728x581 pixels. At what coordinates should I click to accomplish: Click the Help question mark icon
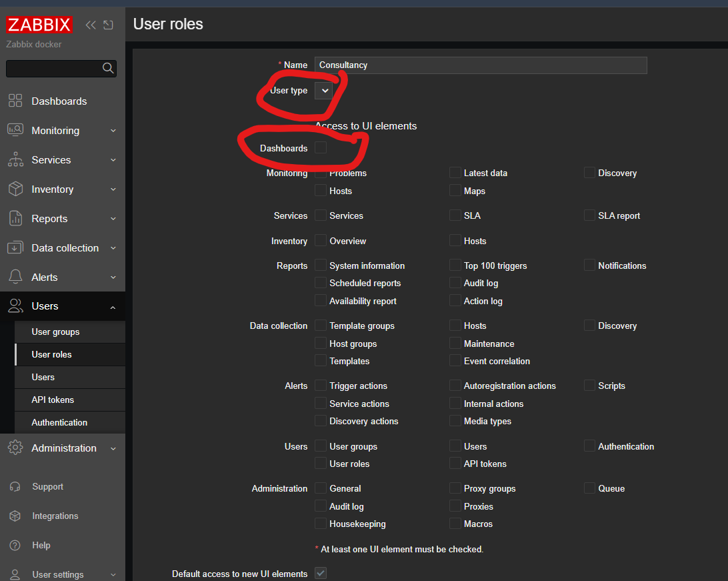click(x=15, y=546)
